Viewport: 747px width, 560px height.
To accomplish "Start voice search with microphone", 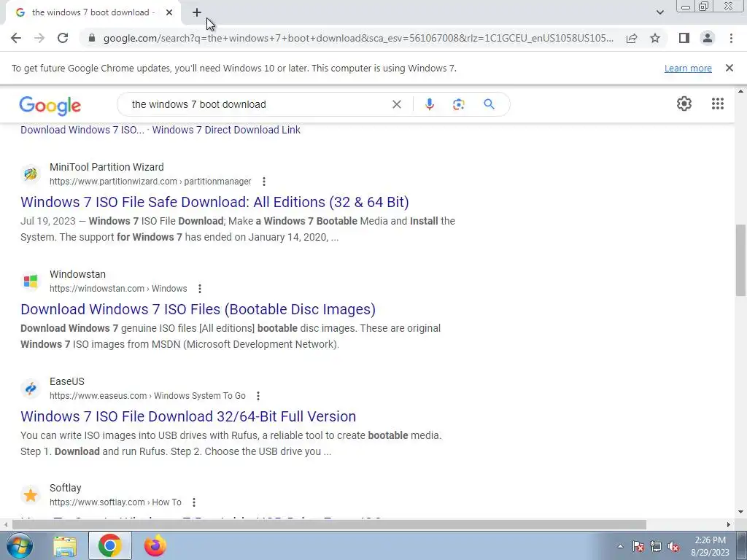I will [x=429, y=104].
